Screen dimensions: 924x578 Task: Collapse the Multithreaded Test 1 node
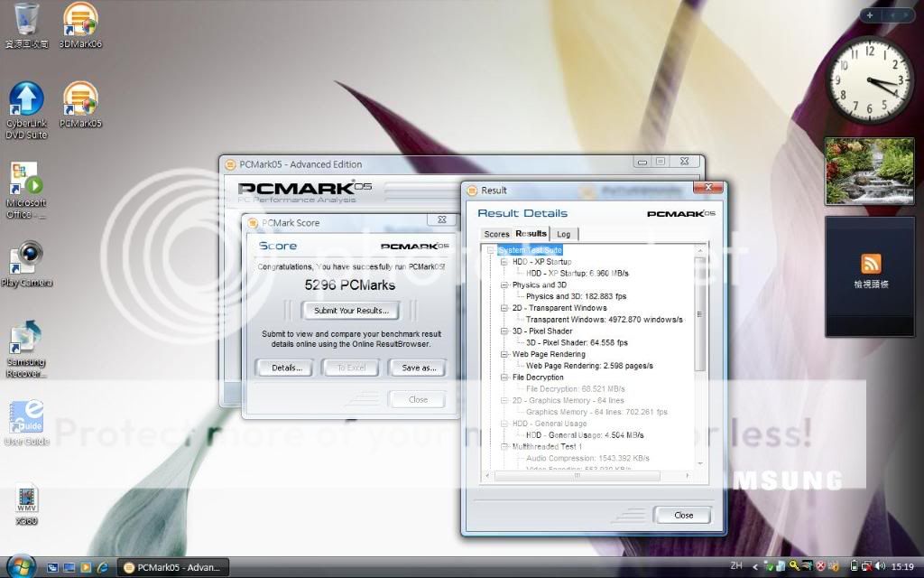[504, 446]
